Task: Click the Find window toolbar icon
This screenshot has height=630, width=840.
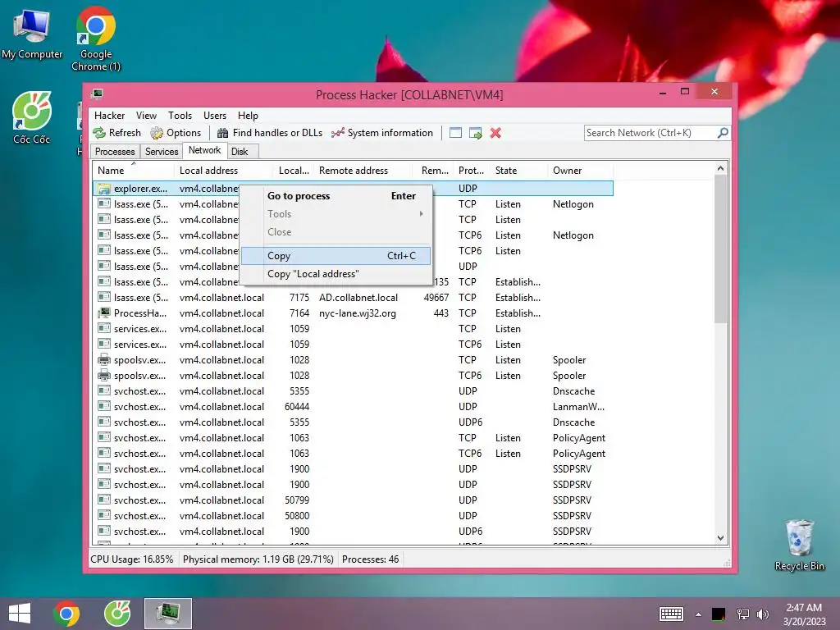Action: [455, 133]
